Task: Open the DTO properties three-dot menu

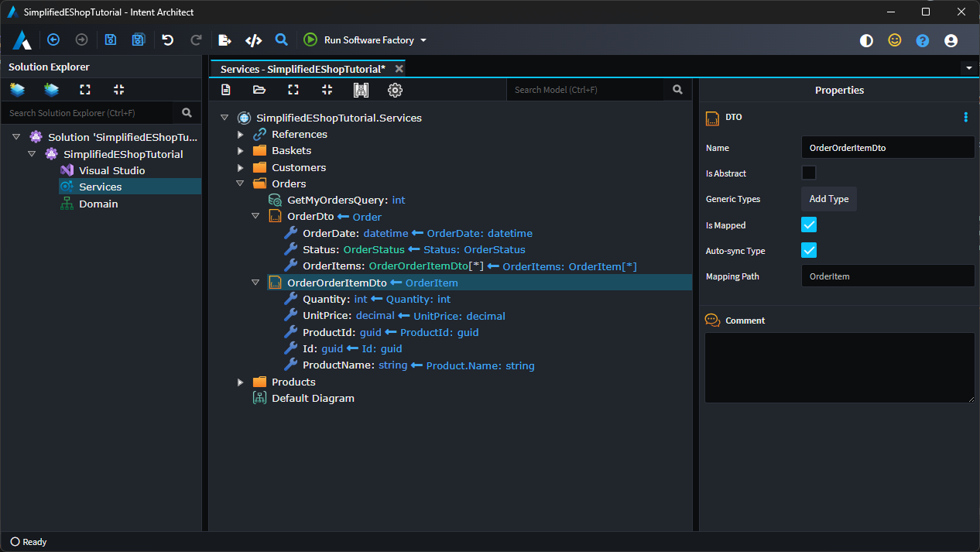Action: pos(965,117)
